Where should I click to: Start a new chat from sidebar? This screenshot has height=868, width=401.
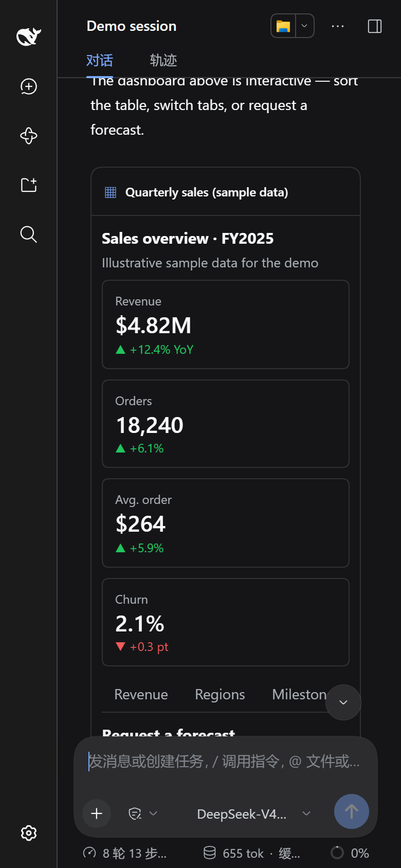[29, 86]
